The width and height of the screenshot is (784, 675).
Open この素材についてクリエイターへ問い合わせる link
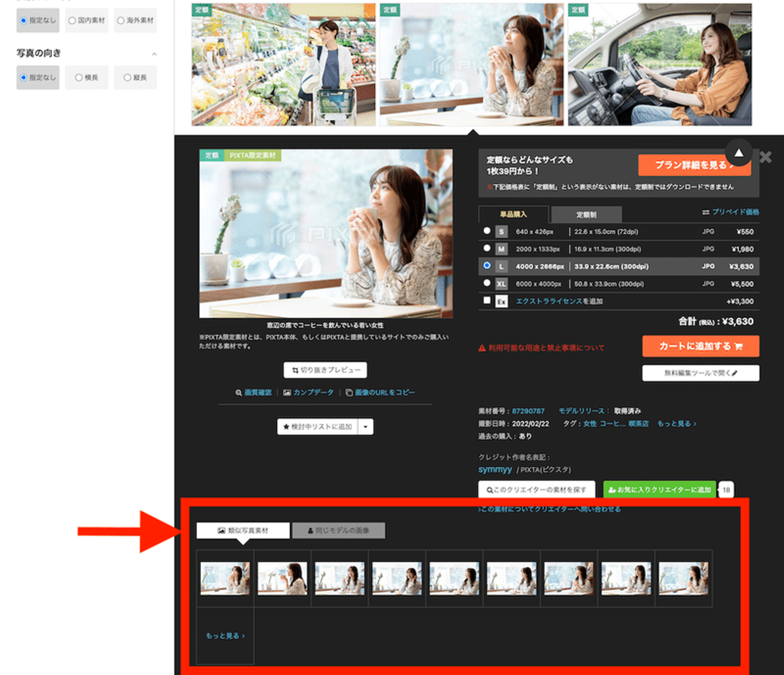pyautogui.click(x=549, y=509)
